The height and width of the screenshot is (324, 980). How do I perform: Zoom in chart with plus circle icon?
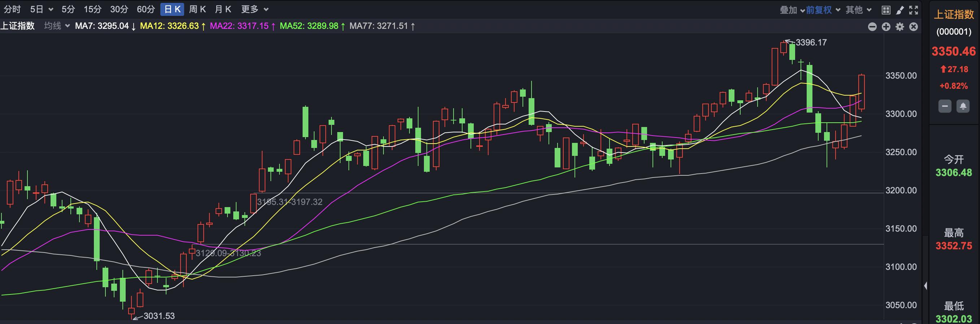886,27
